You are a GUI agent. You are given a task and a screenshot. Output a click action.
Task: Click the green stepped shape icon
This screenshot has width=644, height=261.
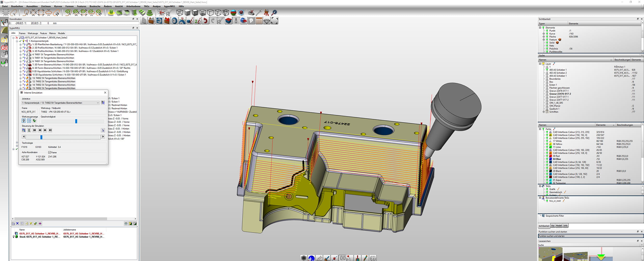[142, 12]
